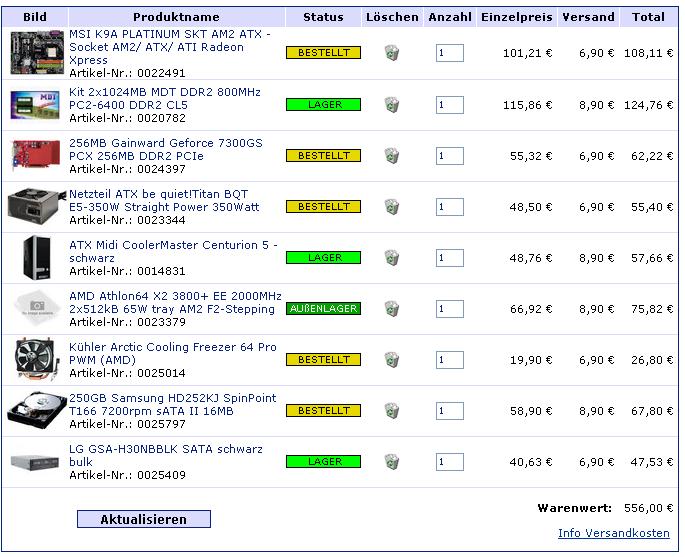Click quantity field for AMD Athlon64 X2

coord(450,309)
